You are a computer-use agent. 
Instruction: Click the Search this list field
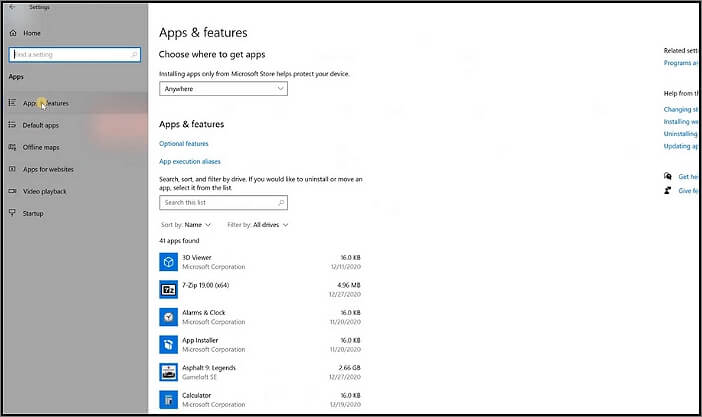(x=223, y=203)
